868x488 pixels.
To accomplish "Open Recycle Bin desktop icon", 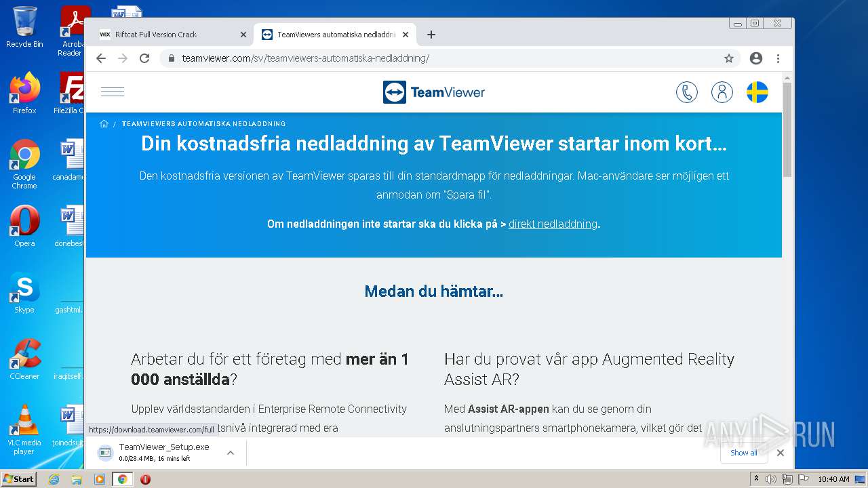I will (x=24, y=27).
